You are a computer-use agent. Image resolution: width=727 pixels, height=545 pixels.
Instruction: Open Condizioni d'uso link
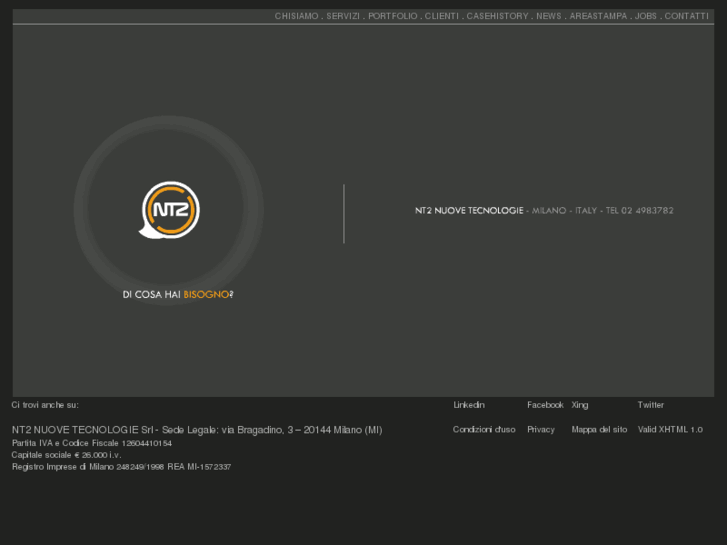(x=484, y=430)
